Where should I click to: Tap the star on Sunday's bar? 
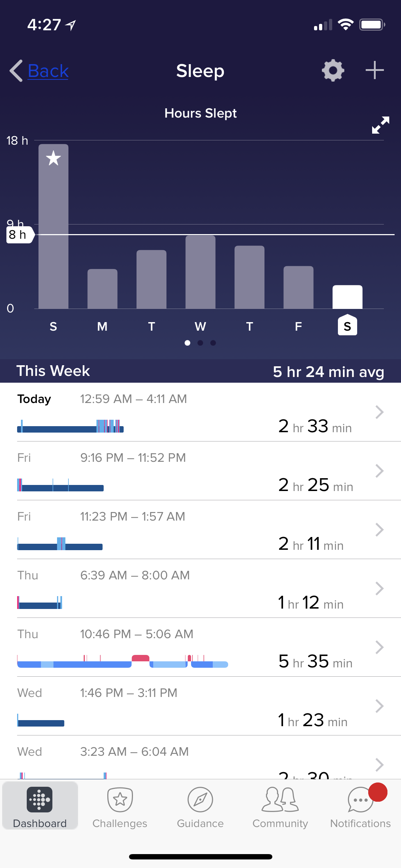pos(53,158)
